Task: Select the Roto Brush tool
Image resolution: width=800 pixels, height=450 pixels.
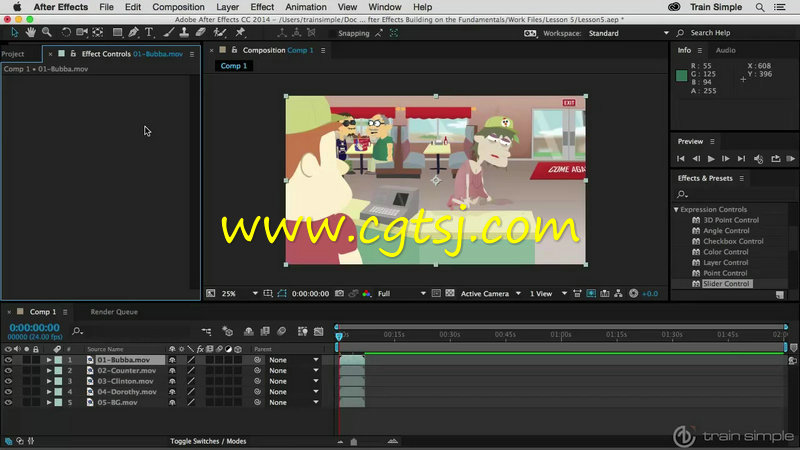Action: point(220,33)
